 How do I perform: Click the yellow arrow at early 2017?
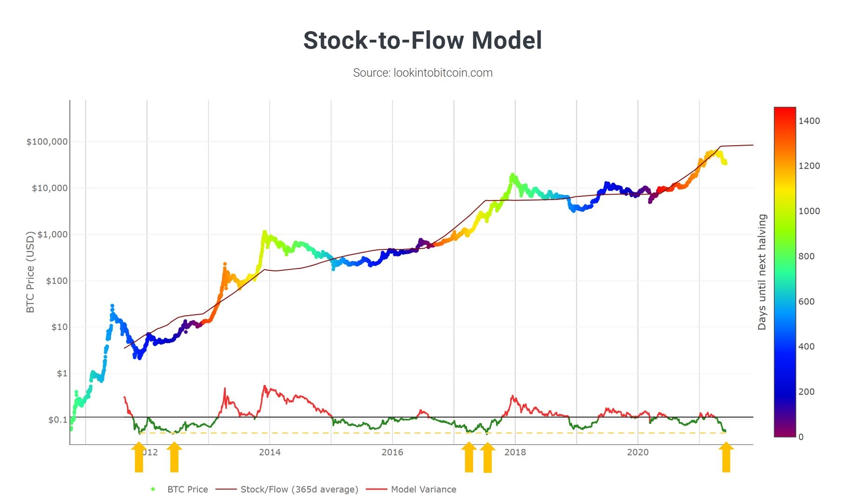pyautogui.click(x=469, y=457)
